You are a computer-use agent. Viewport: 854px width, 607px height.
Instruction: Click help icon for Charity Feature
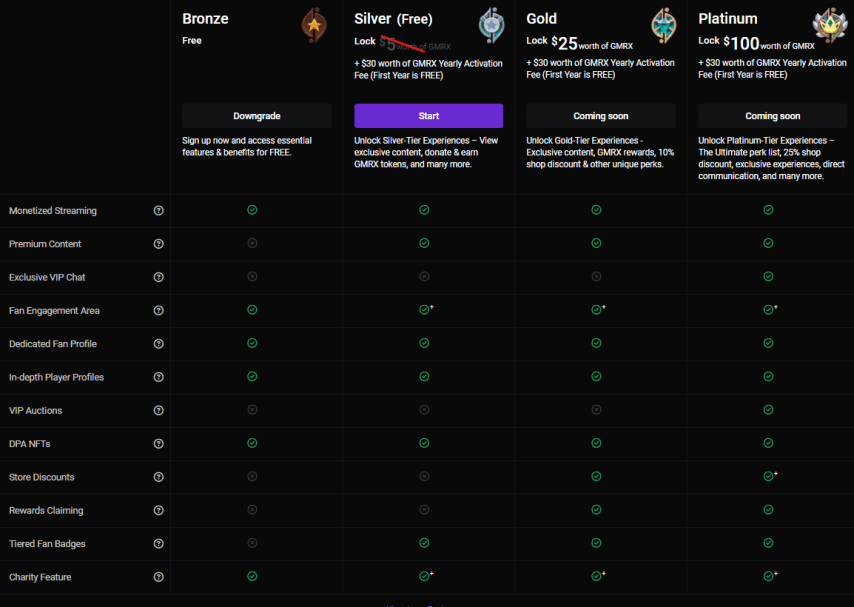tap(158, 577)
